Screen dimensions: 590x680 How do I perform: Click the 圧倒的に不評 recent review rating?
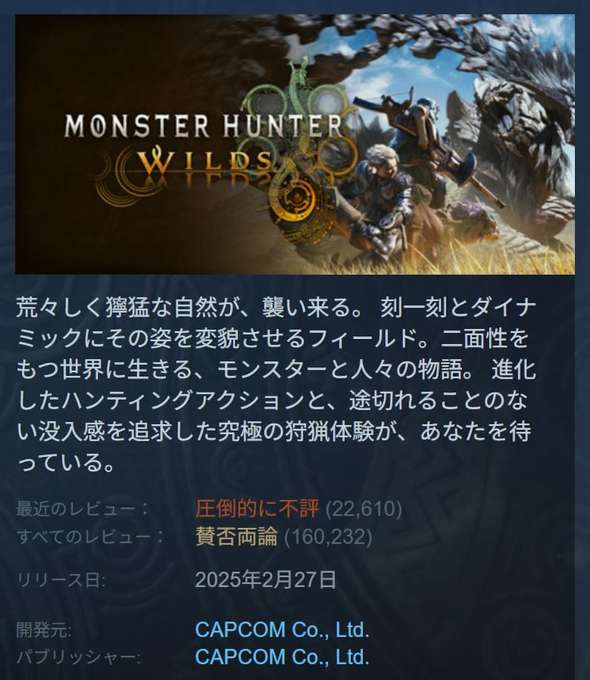257,508
